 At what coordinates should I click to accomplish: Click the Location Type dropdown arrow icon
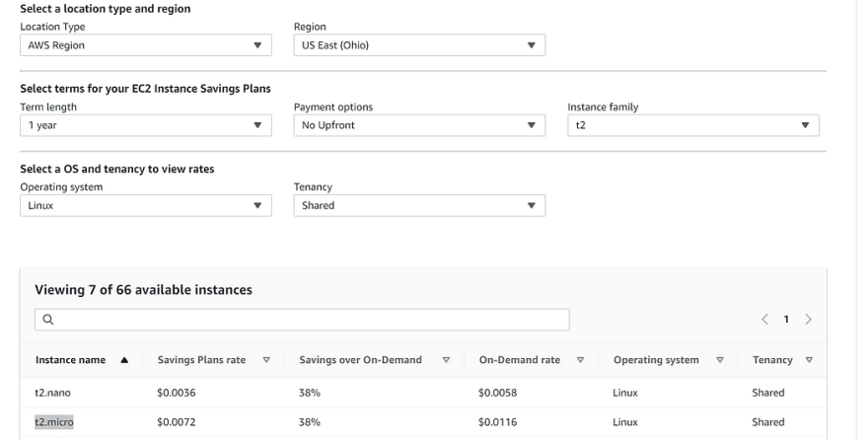[257, 45]
